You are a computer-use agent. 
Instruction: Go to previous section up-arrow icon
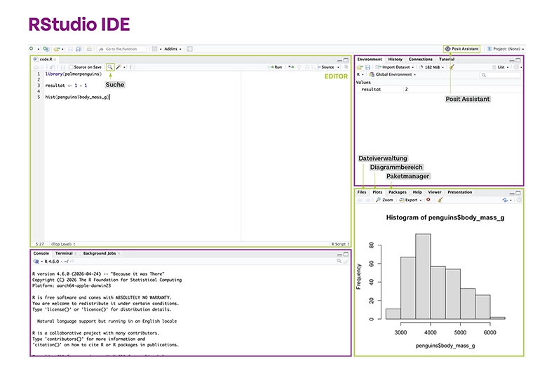point(299,67)
